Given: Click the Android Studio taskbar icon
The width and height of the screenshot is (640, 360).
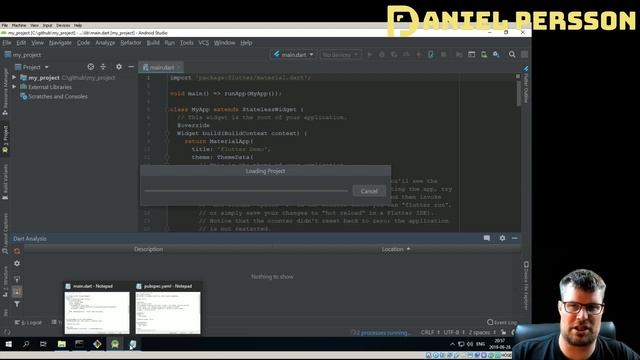Looking at the screenshot, I should [x=115, y=344].
